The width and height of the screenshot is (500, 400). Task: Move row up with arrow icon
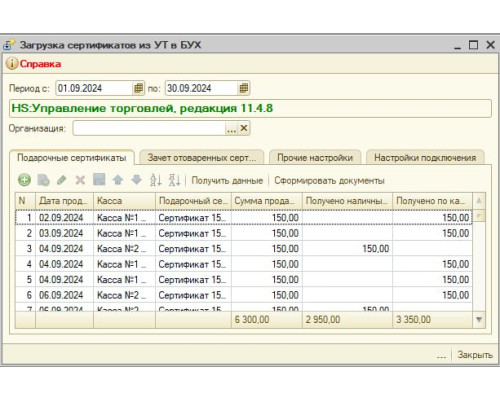(118, 180)
